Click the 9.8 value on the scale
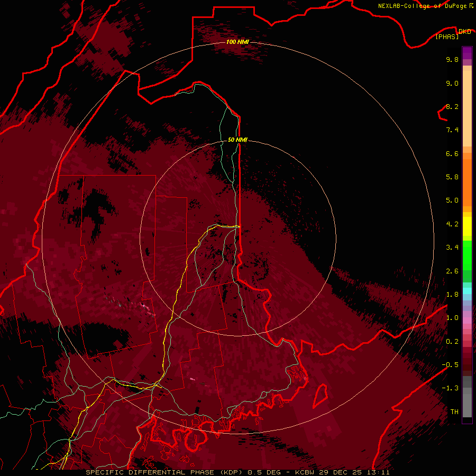The image size is (476, 476). tap(452, 59)
